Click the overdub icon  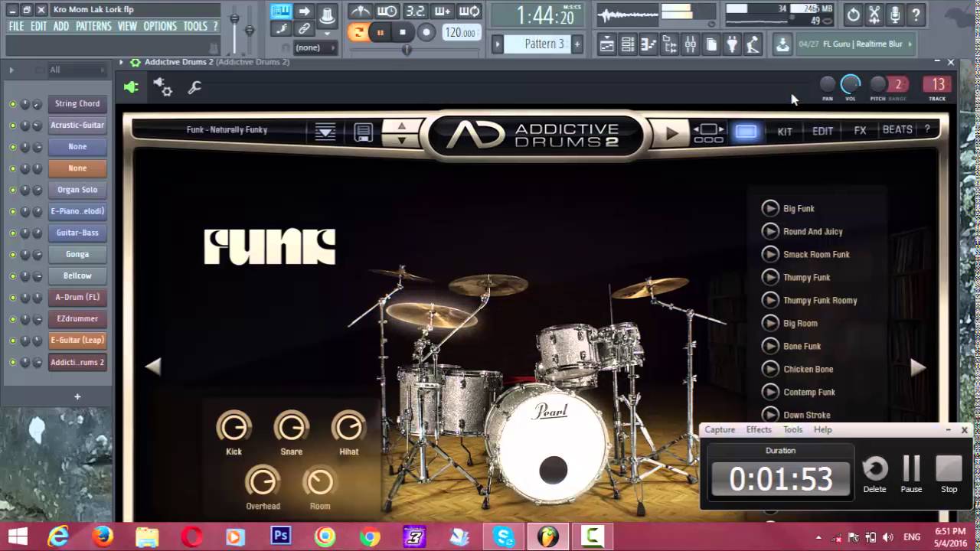tap(443, 11)
